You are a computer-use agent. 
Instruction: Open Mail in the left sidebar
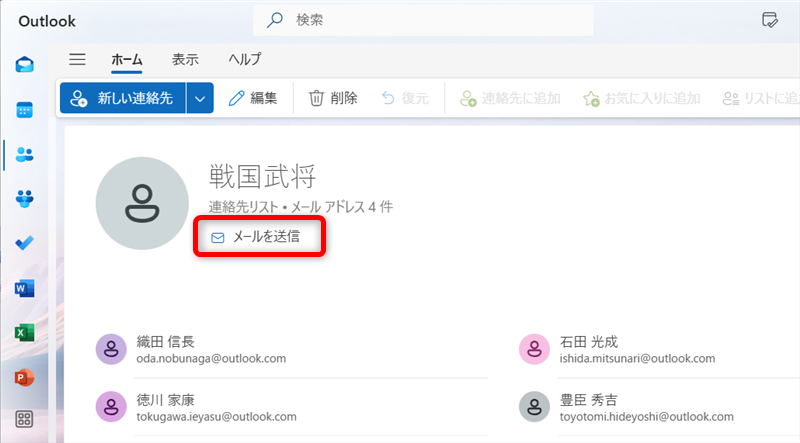tap(25, 66)
